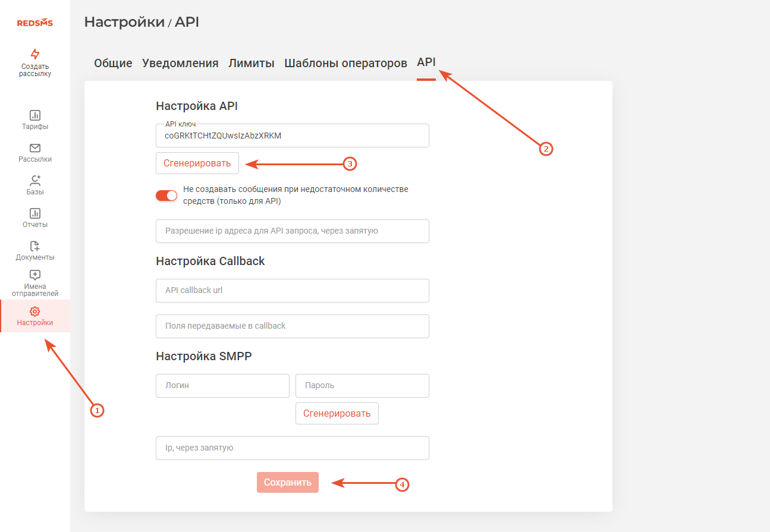Focus the SMPP Ip comma-separated field

tap(293, 448)
